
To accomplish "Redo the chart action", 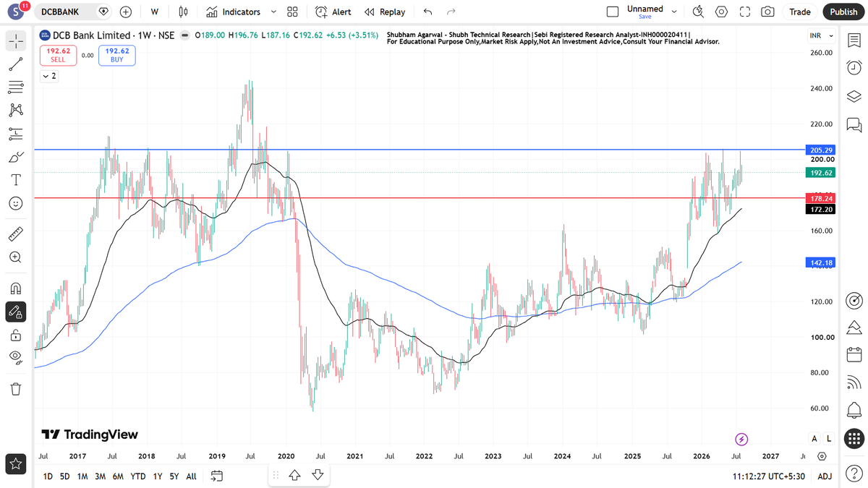I will pos(451,12).
